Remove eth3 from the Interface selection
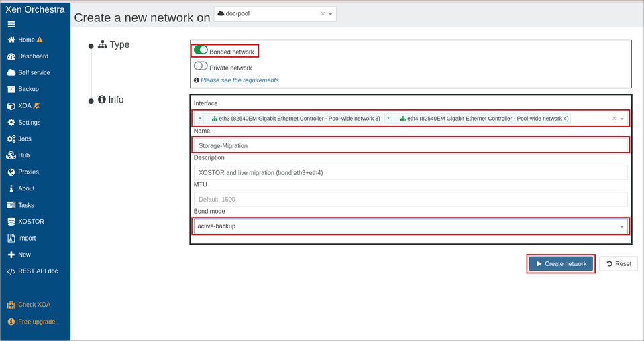The image size is (644, 341). [x=200, y=118]
